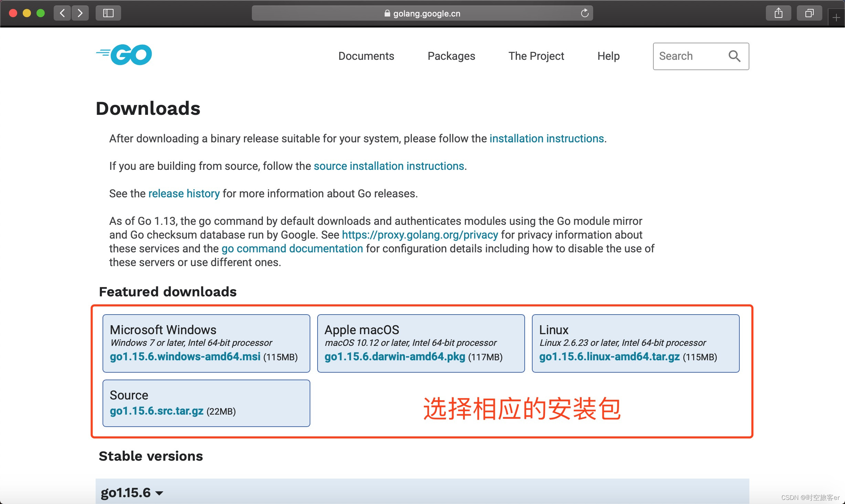
Task: Click the Downloads page title
Action: [x=148, y=108]
